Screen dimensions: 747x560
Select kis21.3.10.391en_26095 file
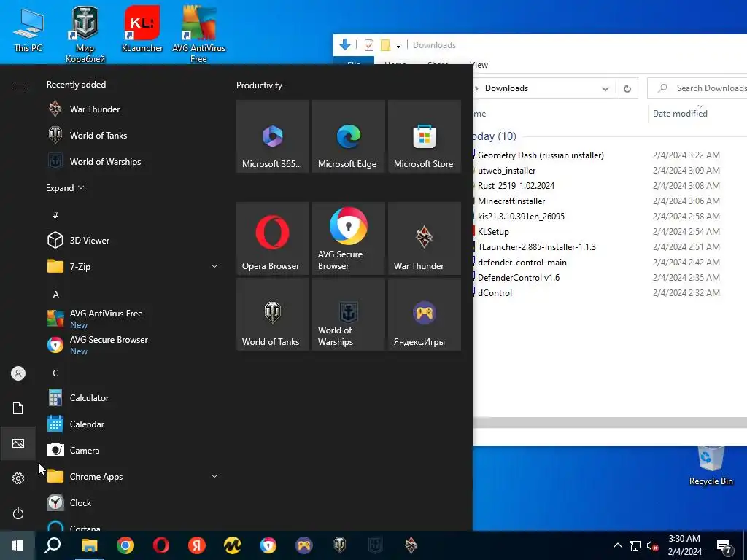pyautogui.click(x=521, y=216)
